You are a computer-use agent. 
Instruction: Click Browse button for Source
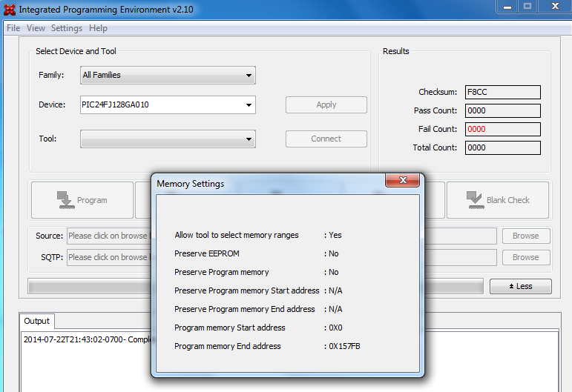tap(526, 236)
